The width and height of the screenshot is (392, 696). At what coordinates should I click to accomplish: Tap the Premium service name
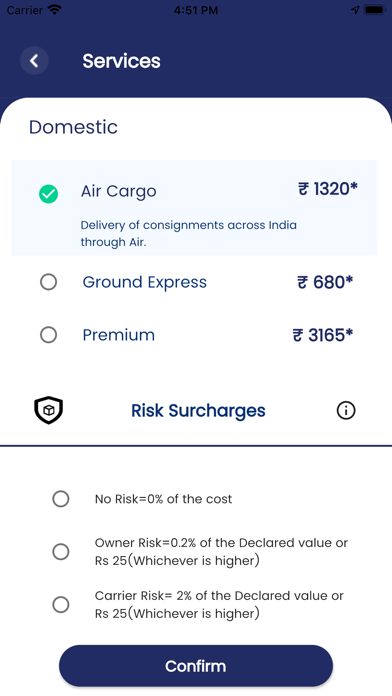pos(119,335)
